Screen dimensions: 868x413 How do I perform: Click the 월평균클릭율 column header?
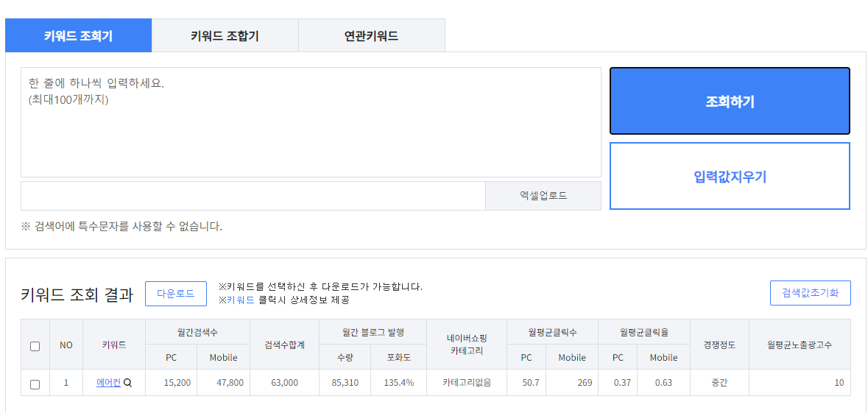(644, 332)
